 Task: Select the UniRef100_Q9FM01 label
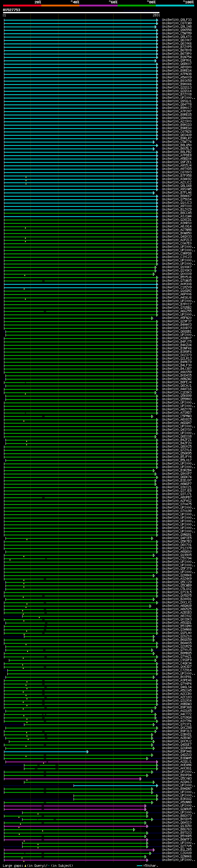(177, 61)
